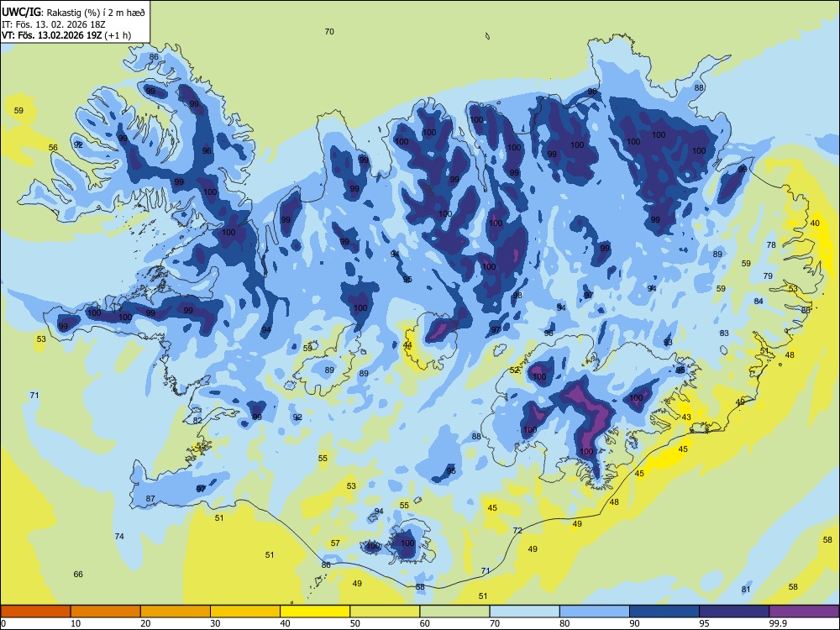Viewport: 840px width, 630px height.
Task: Click the '84' humidity value on the map
Action: pos(759,301)
